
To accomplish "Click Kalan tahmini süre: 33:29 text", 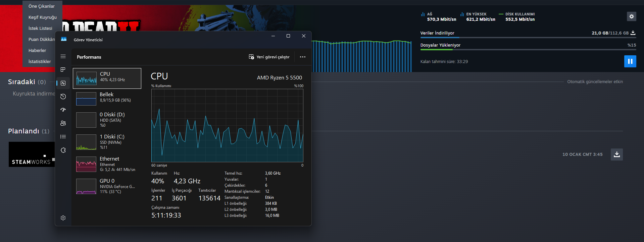I will pos(444,62).
